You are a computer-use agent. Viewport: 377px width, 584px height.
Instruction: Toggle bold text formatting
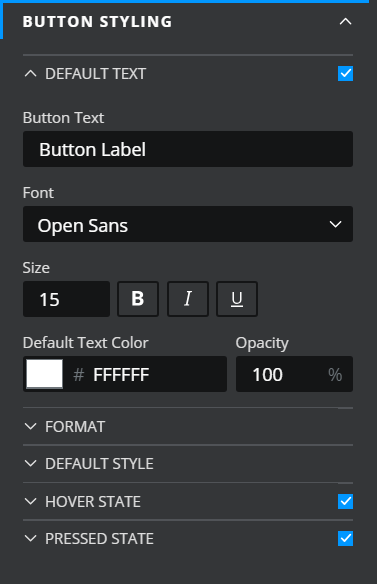[x=138, y=299]
